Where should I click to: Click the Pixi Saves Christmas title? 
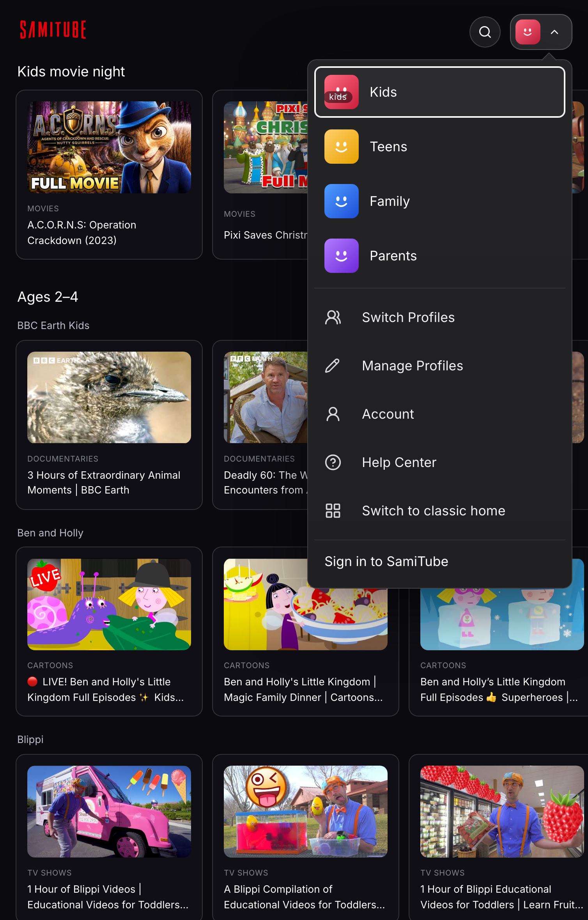pos(266,235)
